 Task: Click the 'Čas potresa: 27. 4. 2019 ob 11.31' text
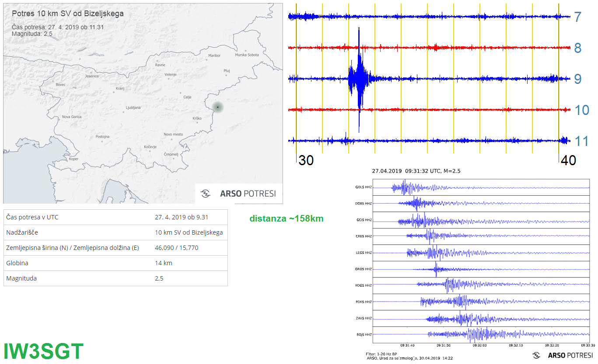tap(58, 27)
